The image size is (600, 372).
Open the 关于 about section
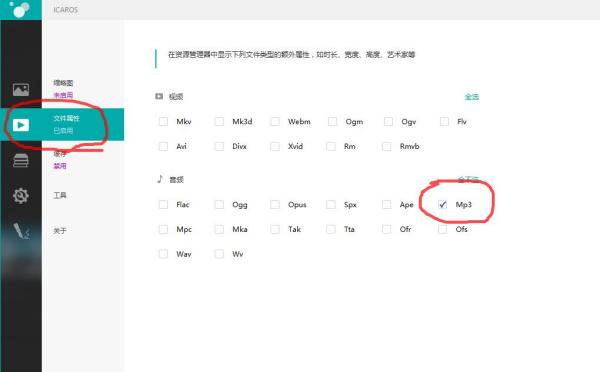pyautogui.click(x=60, y=231)
